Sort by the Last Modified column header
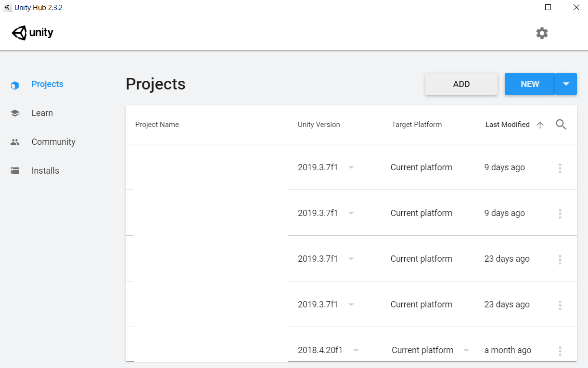This screenshot has height=368, width=588. click(x=507, y=125)
